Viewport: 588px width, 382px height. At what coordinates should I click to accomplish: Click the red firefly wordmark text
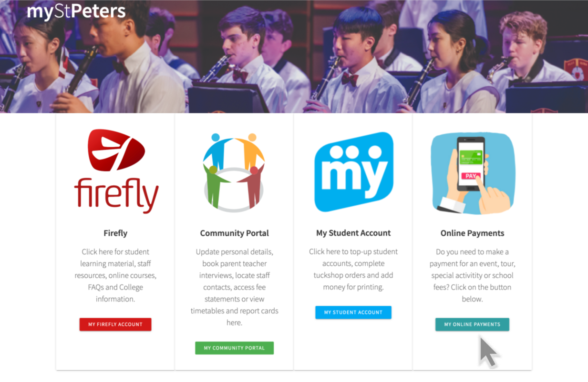coord(116,194)
